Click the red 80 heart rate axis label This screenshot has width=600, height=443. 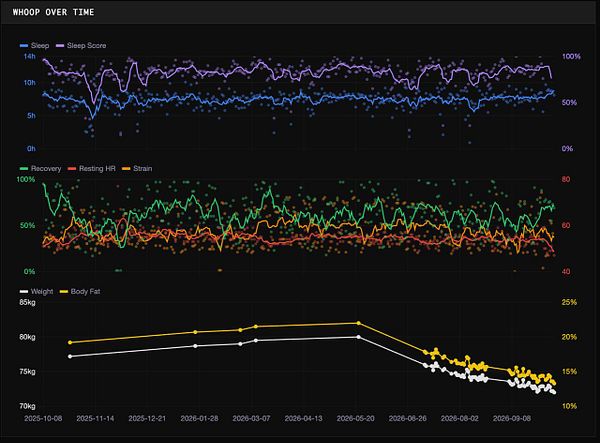566,179
